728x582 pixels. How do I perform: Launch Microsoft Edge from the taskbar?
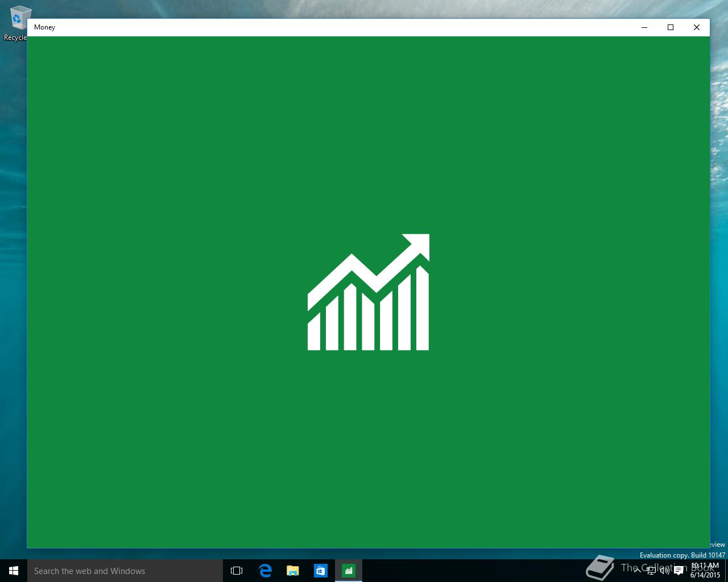click(x=265, y=571)
